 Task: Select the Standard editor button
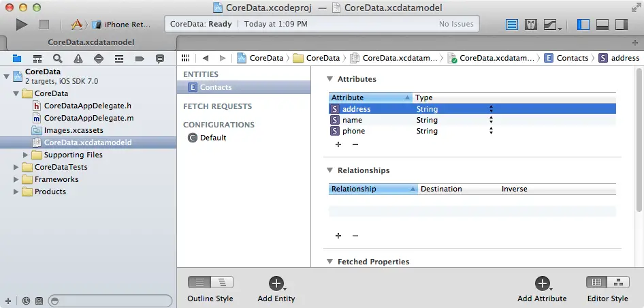tap(513, 25)
